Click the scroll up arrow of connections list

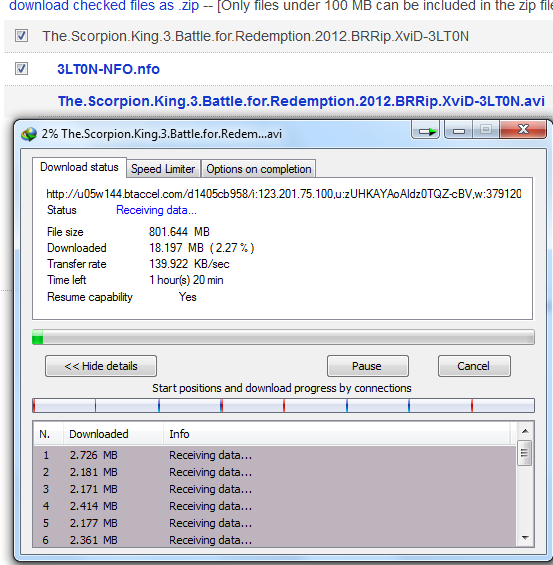click(x=525, y=431)
